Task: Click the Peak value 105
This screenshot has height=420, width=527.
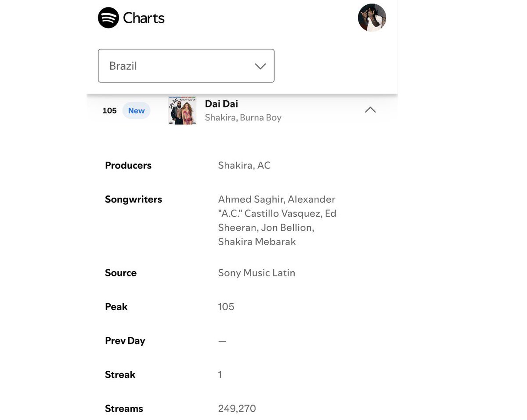Action: pos(226,307)
